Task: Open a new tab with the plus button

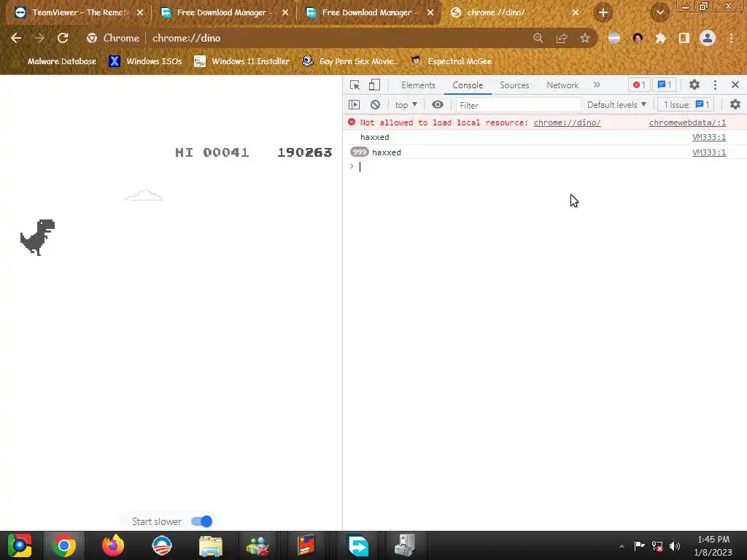Action: (x=603, y=13)
